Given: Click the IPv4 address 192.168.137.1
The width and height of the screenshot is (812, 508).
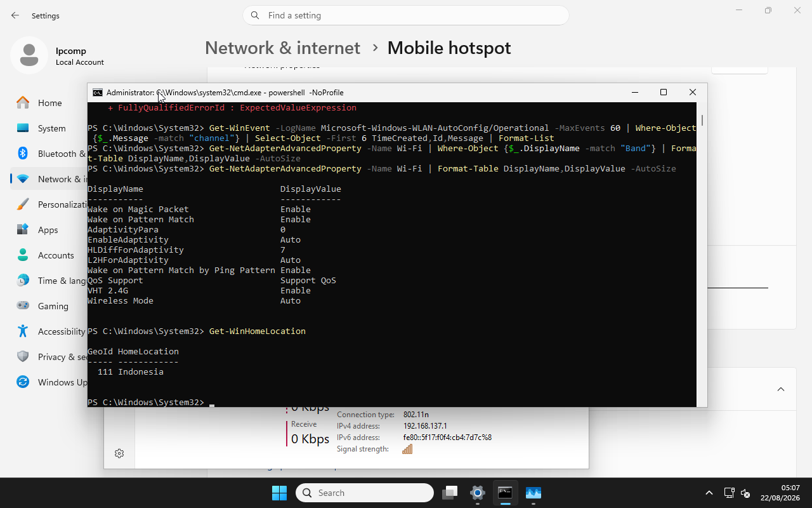Looking at the screenshot, I should coord(425,426).
